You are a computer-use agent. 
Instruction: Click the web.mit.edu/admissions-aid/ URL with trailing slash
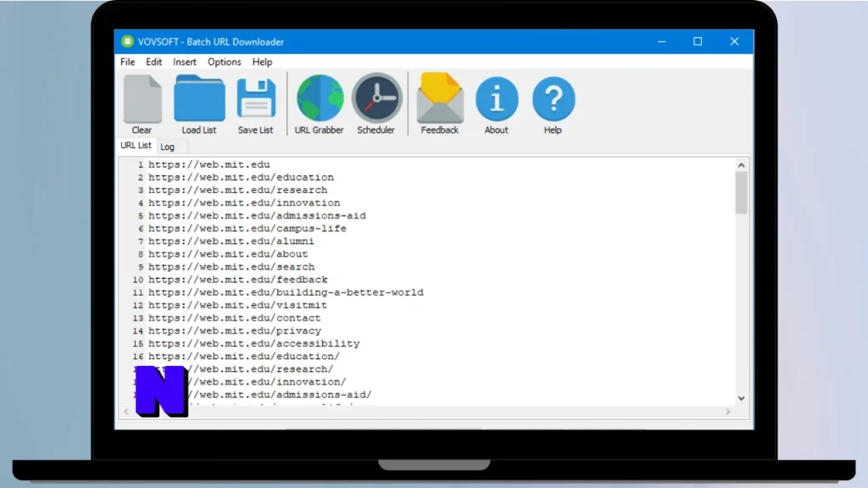(280, 395)
